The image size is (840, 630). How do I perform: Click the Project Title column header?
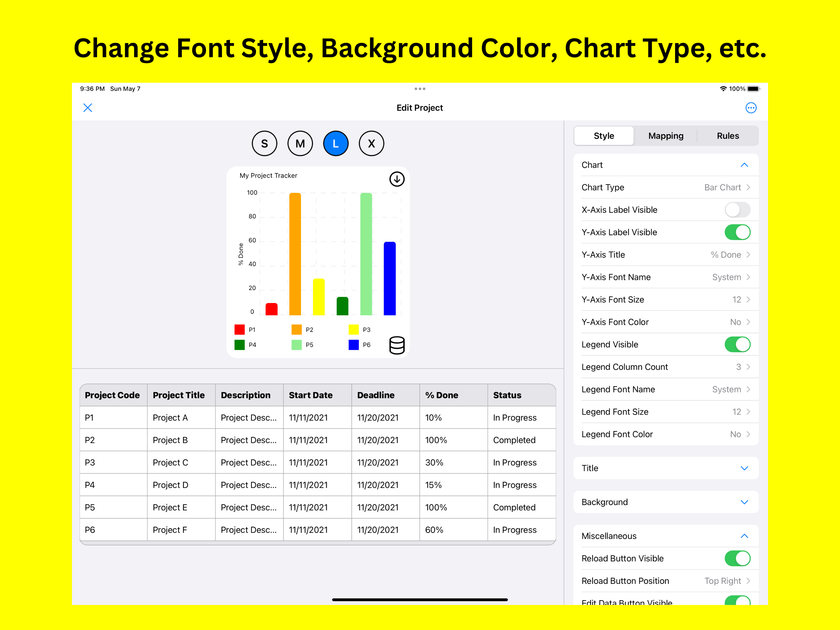pos(181,395)
